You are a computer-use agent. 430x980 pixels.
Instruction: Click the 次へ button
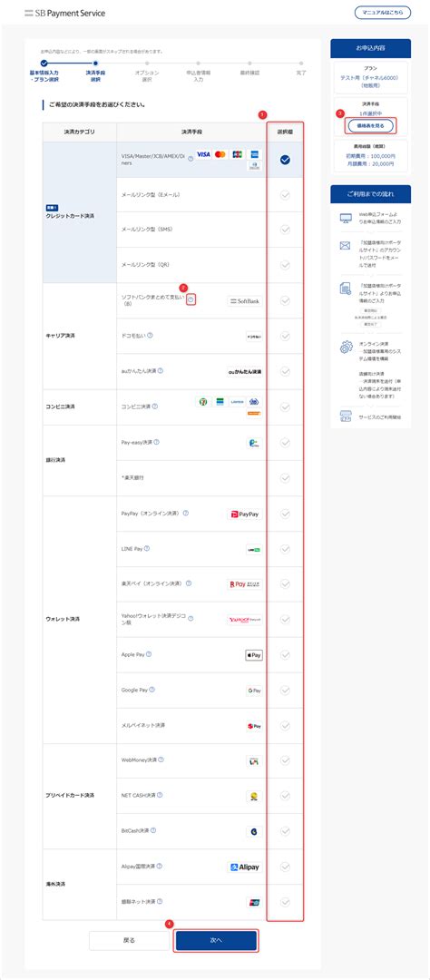click(216, 940)
